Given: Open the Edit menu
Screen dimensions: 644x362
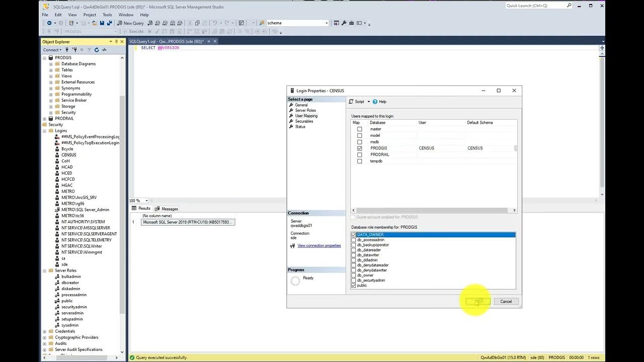Looking at the screenshot, I should [x=58, y=15].
